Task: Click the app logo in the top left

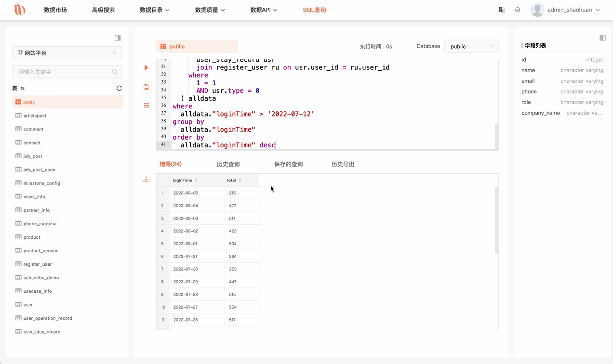Action: pos(19,10)
